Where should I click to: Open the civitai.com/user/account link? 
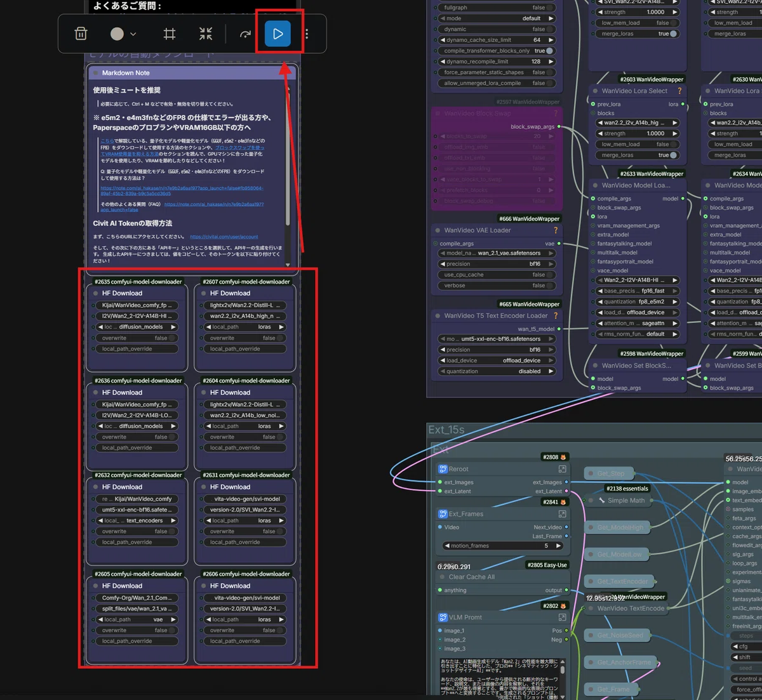[x=224, y=237]
